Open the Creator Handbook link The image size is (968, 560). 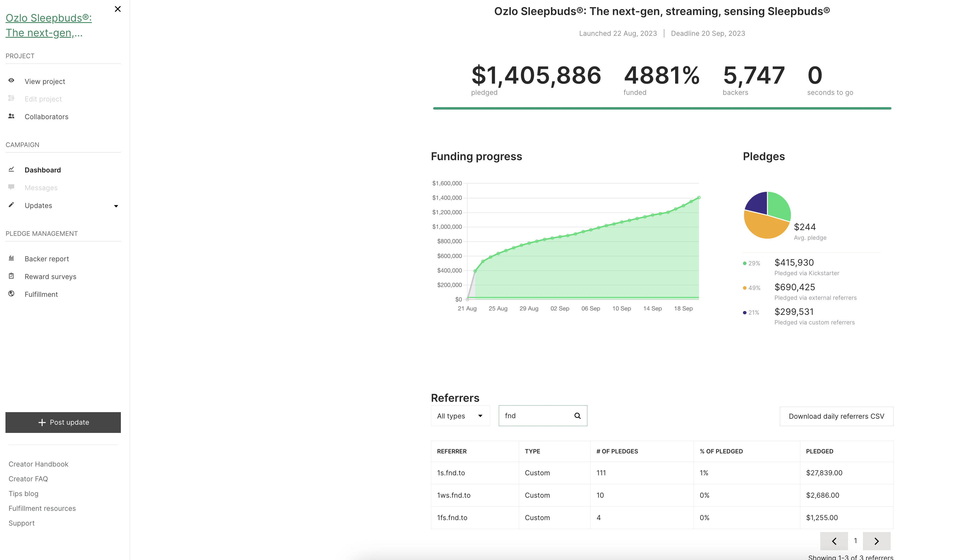(x=38, y=464)
